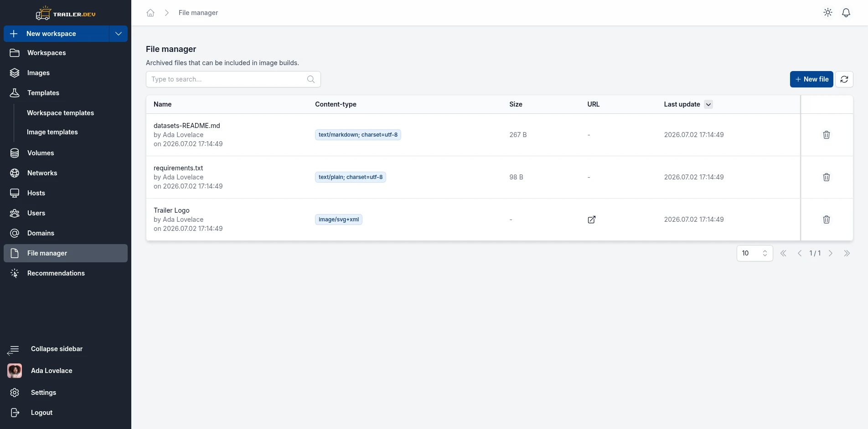Click the Collapse sidebar label
The height and width of the screenshot is (429, 868).
tap(57, 349)
